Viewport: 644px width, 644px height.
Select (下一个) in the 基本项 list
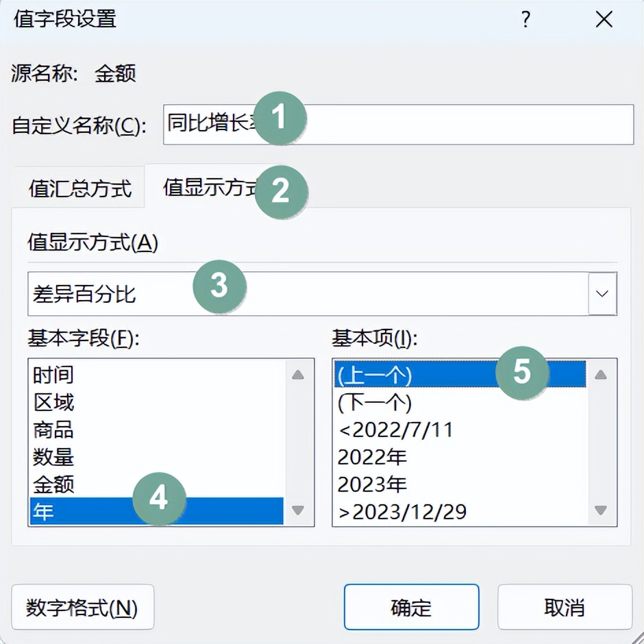(x=411, y=402)
